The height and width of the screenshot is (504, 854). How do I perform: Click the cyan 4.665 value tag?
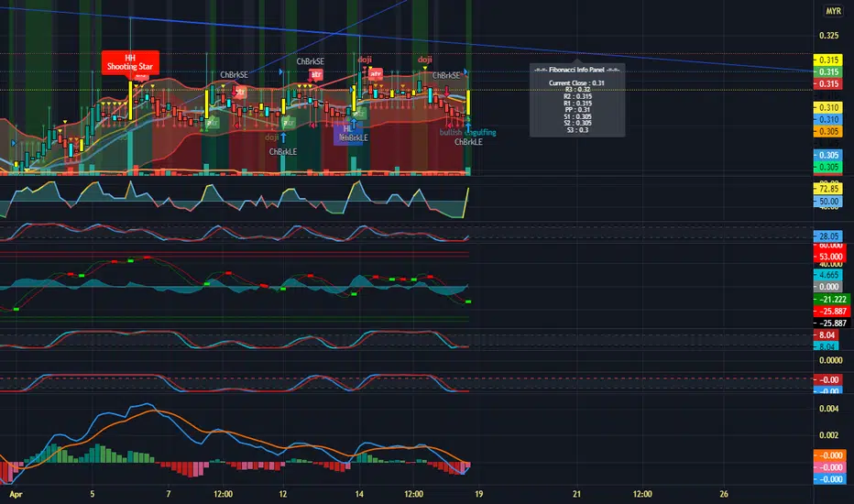point(827,275)
